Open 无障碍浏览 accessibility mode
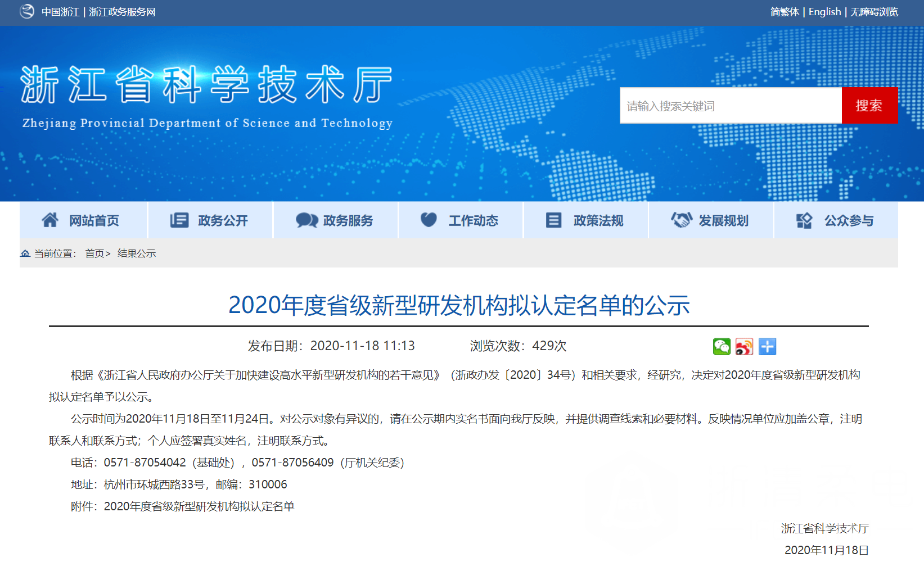Screen dimensions: 924x562 click(874, 12)
